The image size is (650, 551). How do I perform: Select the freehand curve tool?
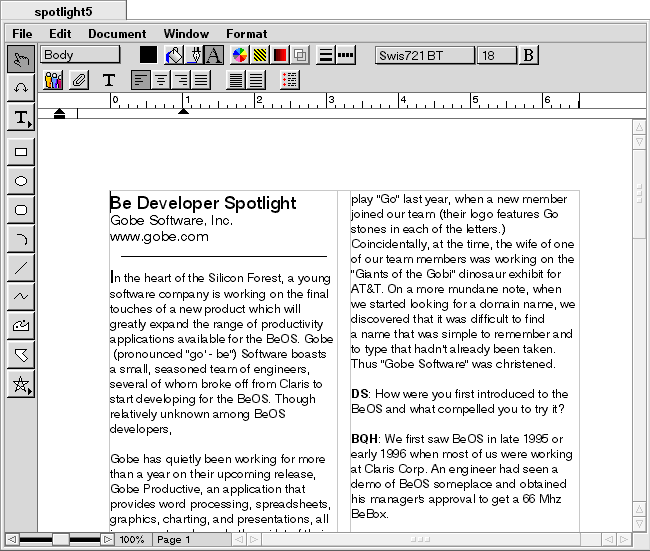click(x=21, y=296)
